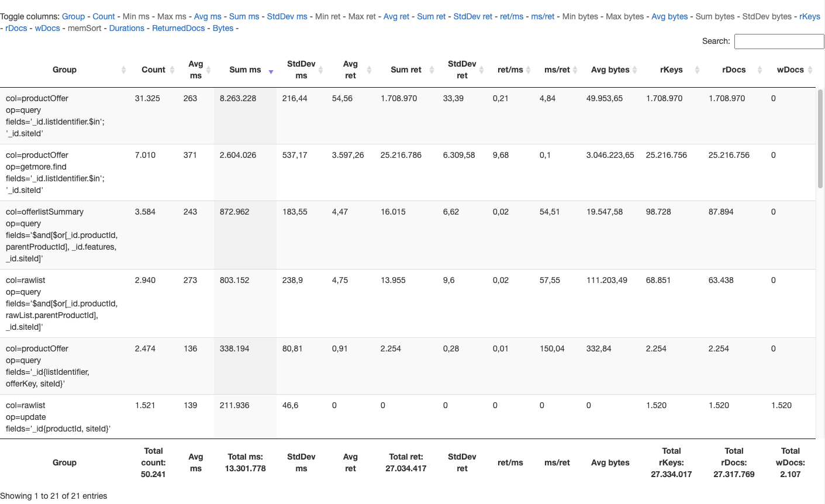Sort by ret/ms header arrows

tap(528, 70)
